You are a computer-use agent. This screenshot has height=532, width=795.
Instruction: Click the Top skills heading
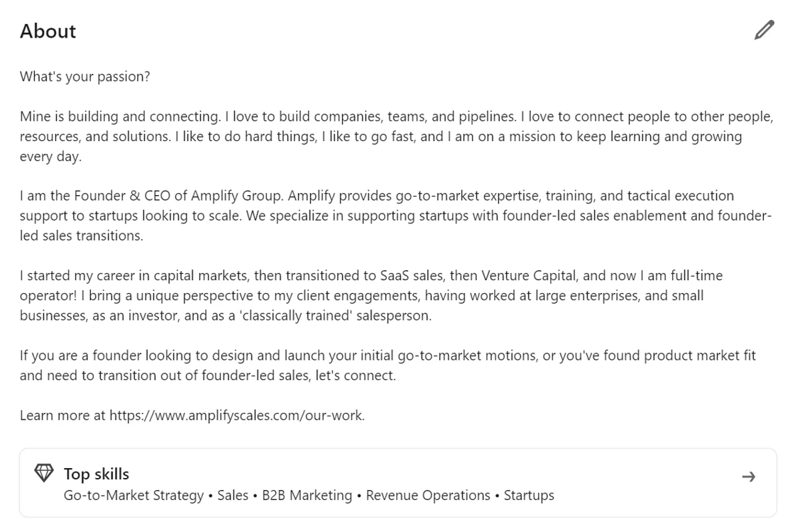[97, 474]
